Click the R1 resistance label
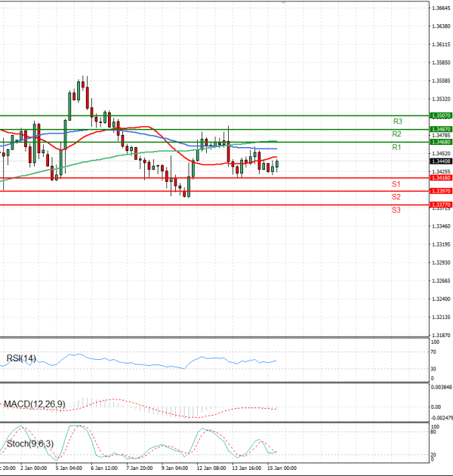This screenshot has height=476, width=453. click(396, 147)
